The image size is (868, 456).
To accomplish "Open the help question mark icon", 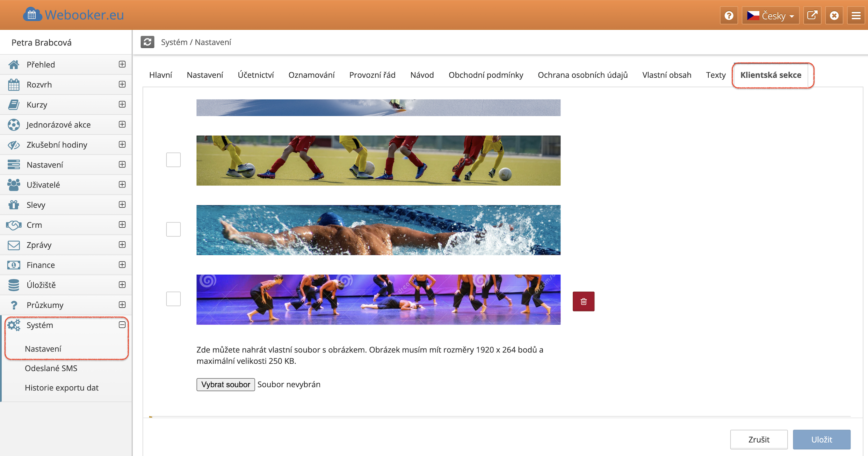I will (x=729, y=16).
